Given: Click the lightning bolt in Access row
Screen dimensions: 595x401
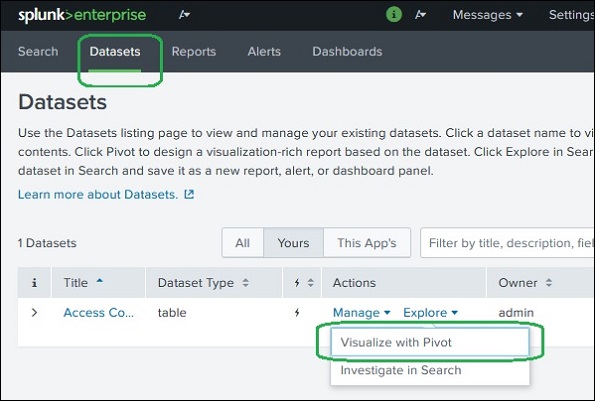Looking at the screenshot, I should click(297, 313).
